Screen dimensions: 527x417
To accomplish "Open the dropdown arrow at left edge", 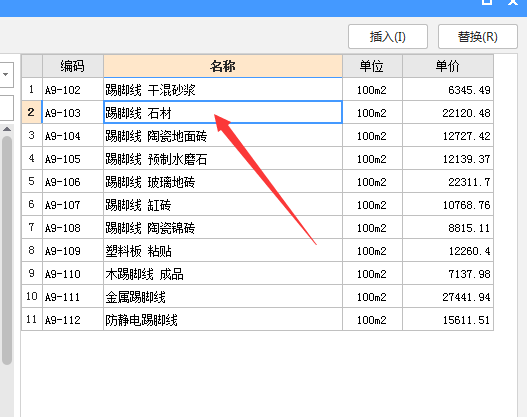I will (6, 74).
